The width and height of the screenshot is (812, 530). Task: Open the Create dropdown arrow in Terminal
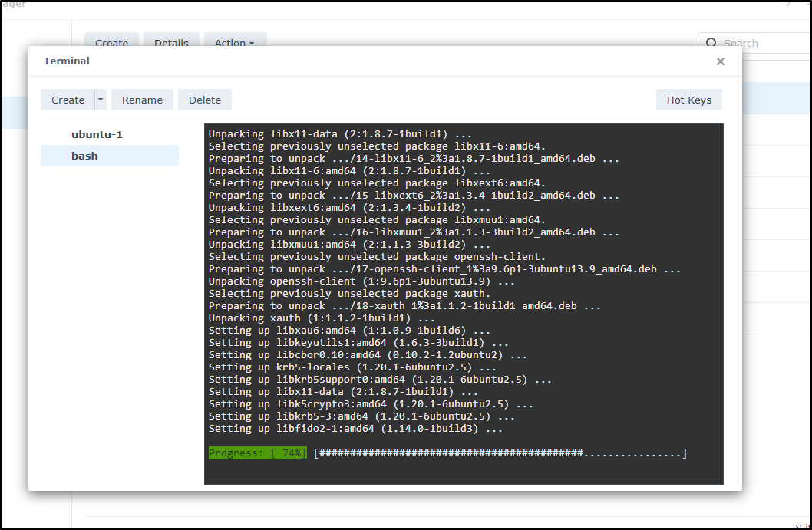pos(101,100)
